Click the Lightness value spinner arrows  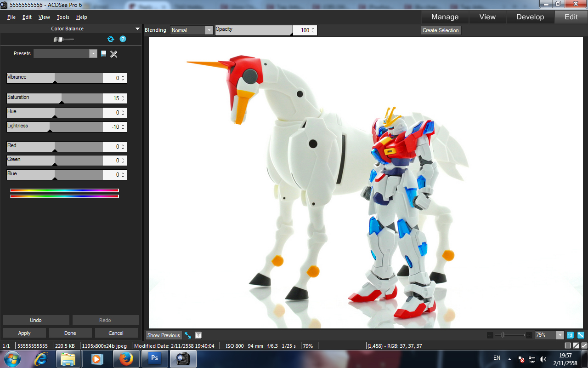coord(123,127)
